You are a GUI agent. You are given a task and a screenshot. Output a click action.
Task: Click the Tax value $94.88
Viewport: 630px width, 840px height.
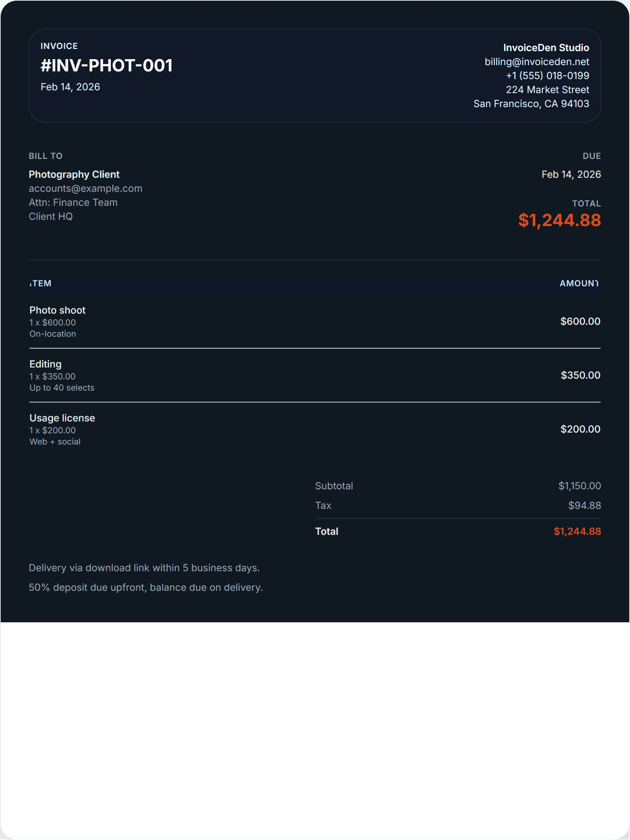tap(584, 505)
